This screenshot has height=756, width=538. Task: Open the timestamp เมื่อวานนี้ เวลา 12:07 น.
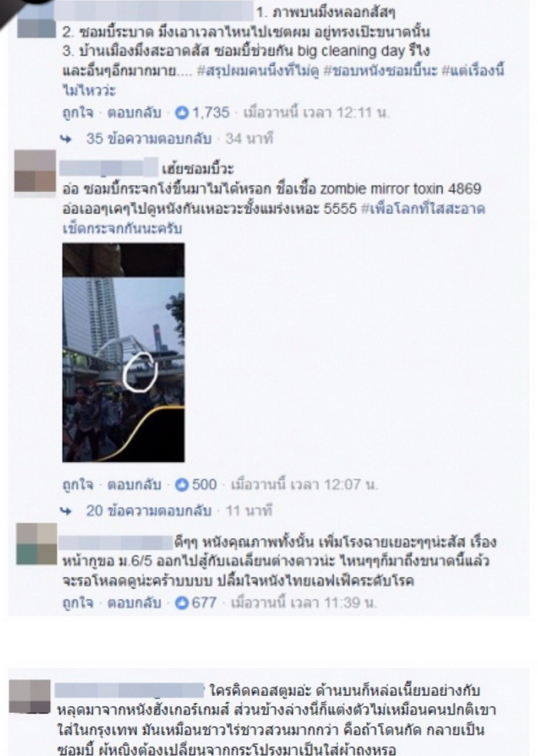pos(304,485)
